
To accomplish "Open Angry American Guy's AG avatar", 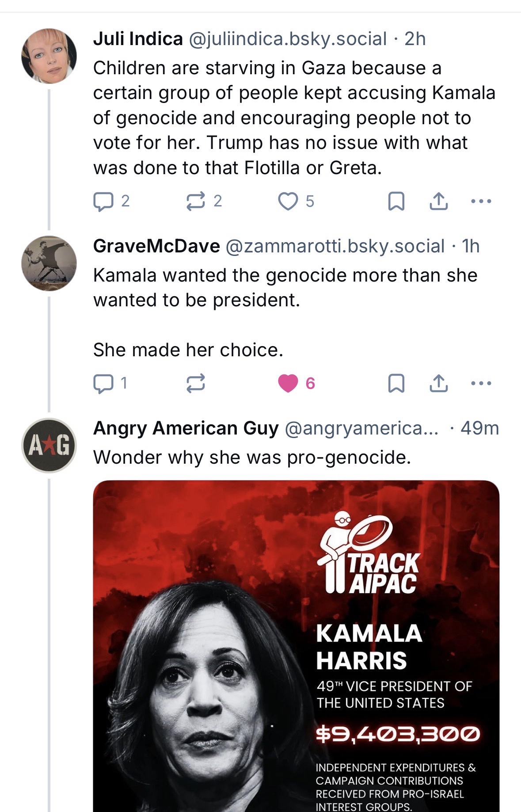I will 49,445.
